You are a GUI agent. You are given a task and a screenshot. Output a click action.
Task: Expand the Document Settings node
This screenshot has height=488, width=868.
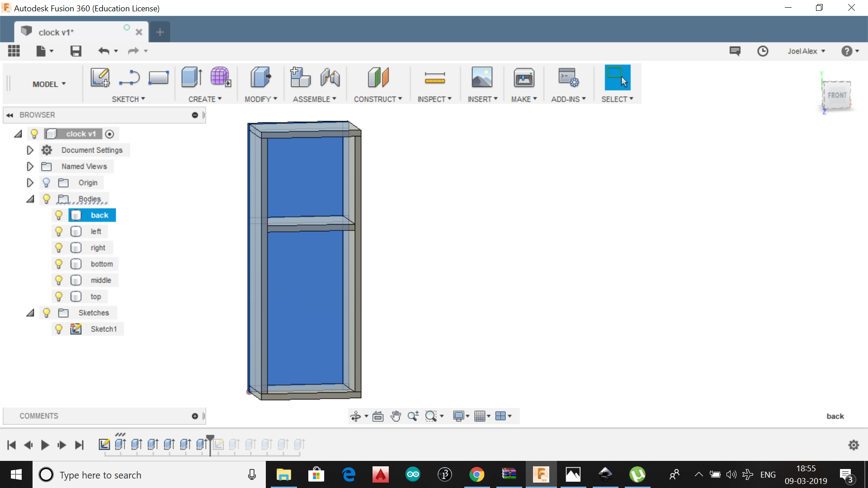(x=30, y=150)
